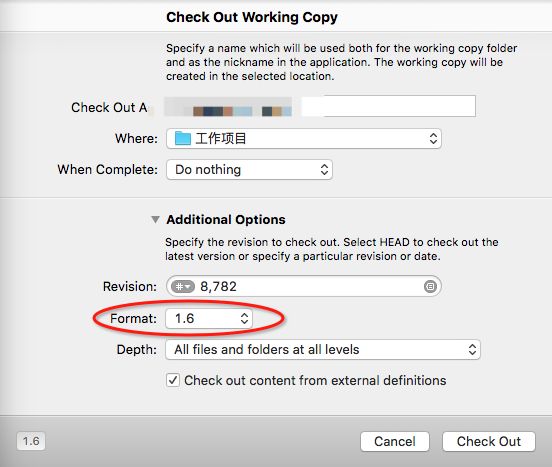Click the Revision 8,782 field
The image size is (552, 467).
[304, 286]
